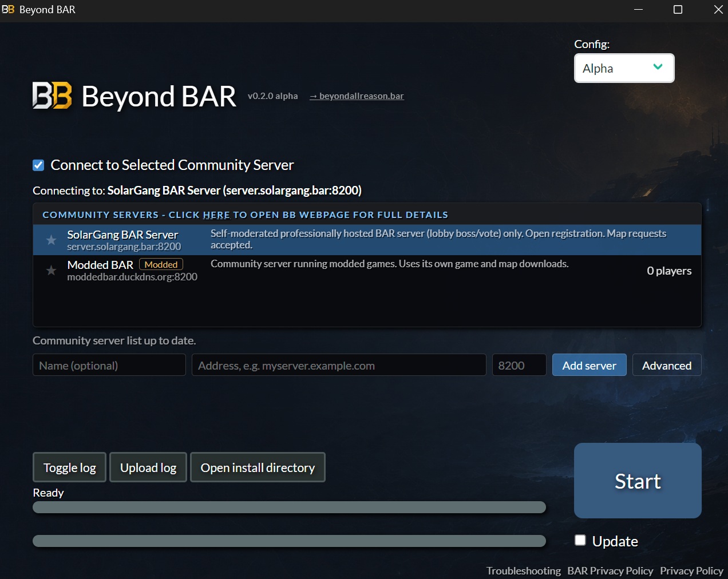Image resolution: width=728 pixels, height=579 pixels.
Task: Click the Toggle log button
Action: point(70,467)
